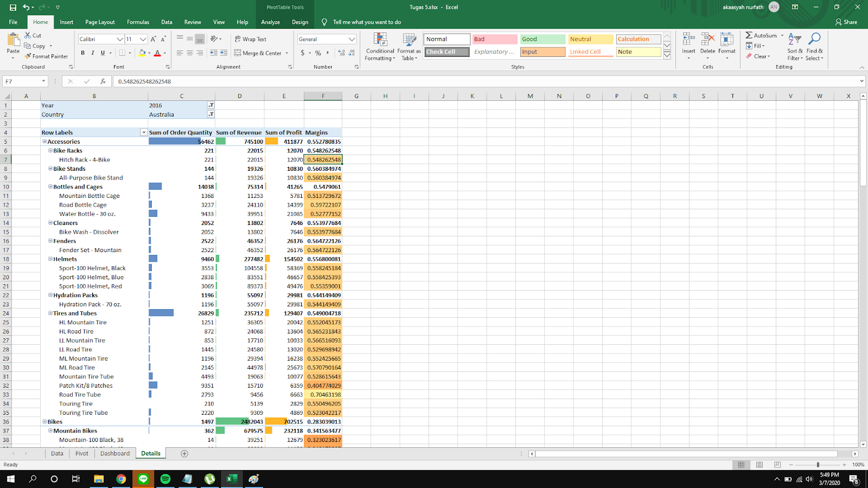Click the Insert Function fx icon
Viewport: 868px width, 488px height.
coord(103,81)
